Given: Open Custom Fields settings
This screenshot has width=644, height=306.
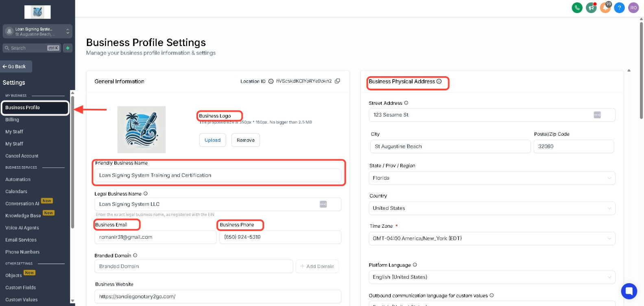Looking at the screenshot, I should (x=21, y=288).
